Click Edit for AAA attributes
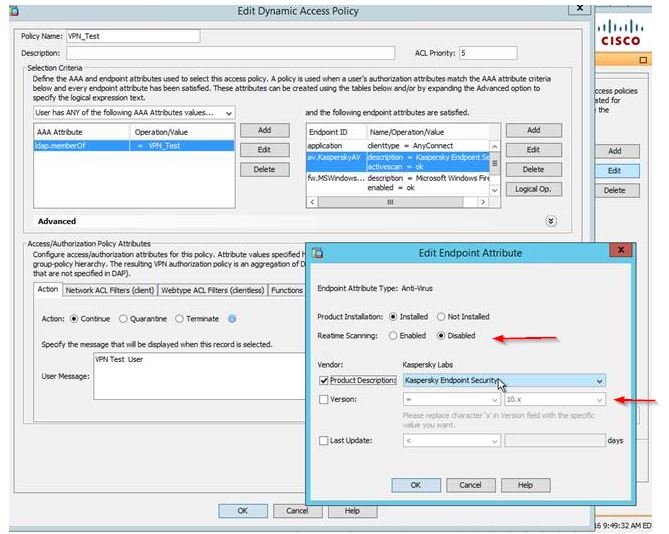 tap(265, 150)
